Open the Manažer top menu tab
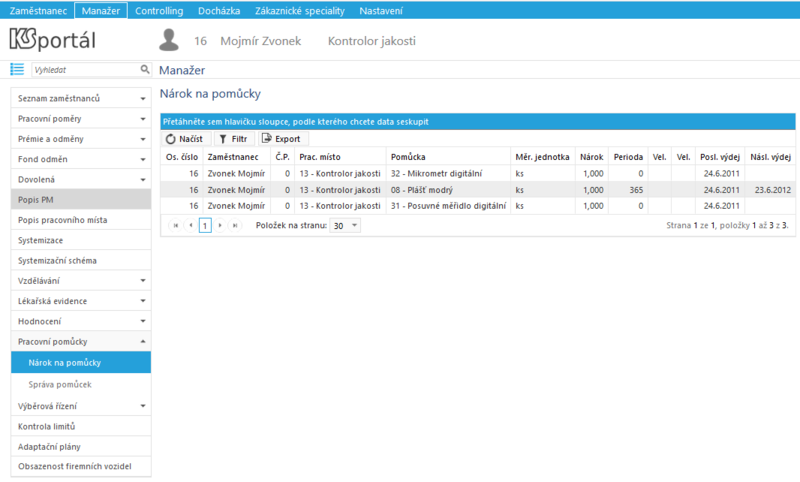The image size is (800, 482). coord(101,11)
